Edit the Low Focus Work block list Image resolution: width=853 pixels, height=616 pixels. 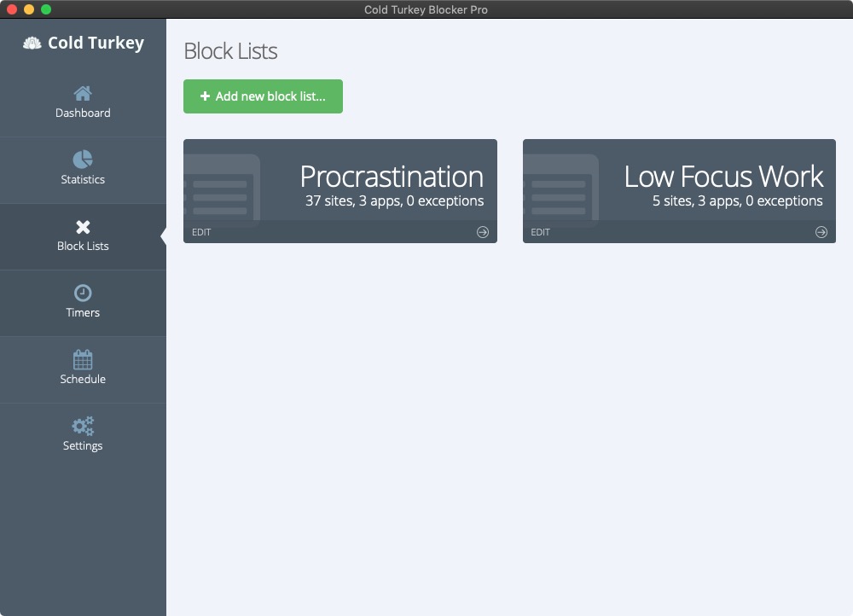click(540, 232)
